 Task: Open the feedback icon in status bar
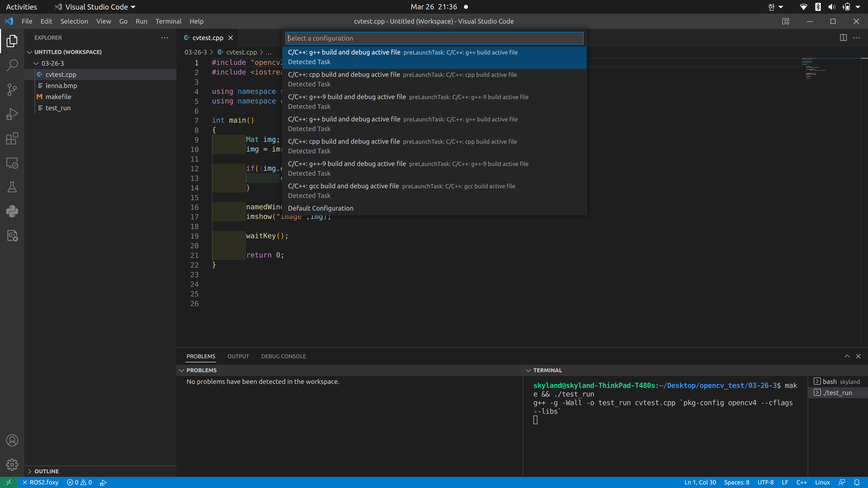(x=842, y=482)
